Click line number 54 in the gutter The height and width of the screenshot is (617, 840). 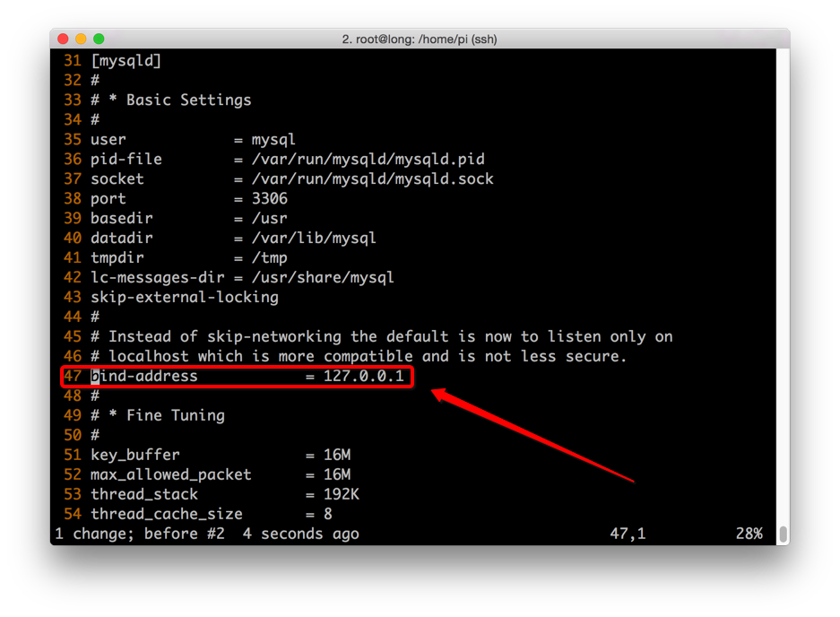point(73,514)
